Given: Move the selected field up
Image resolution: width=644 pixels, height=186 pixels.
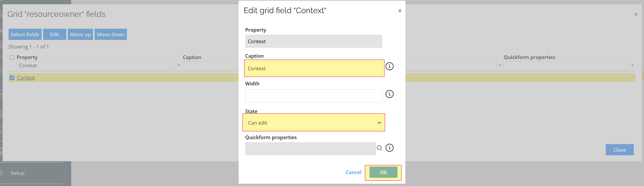Looking at the screenshot, I should pos(80,34).
